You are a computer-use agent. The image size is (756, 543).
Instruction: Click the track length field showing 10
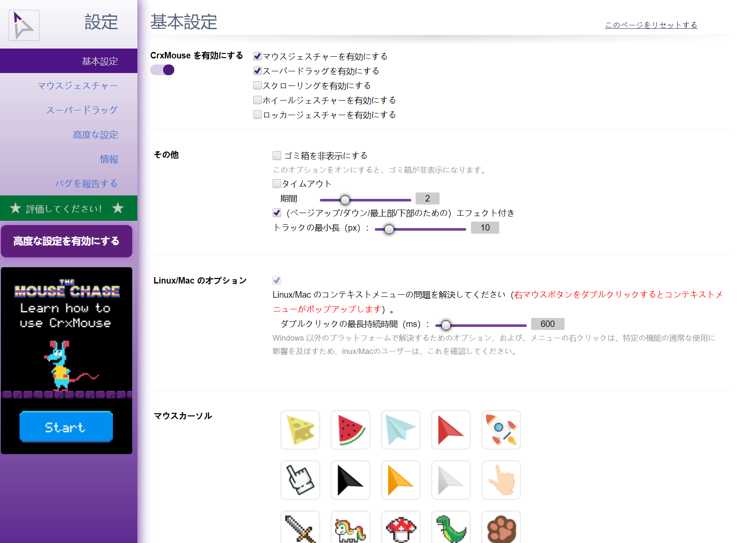click(x=485, y=228)
